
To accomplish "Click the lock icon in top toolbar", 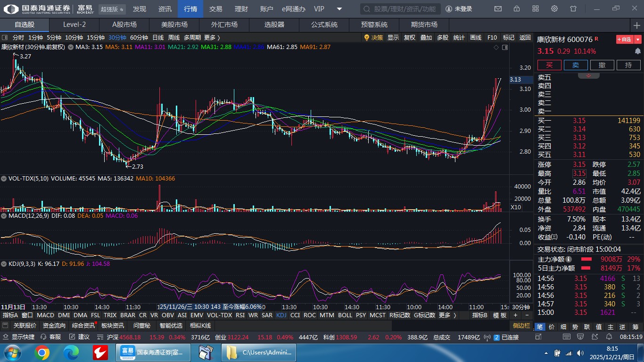I will tap(517, 9).
